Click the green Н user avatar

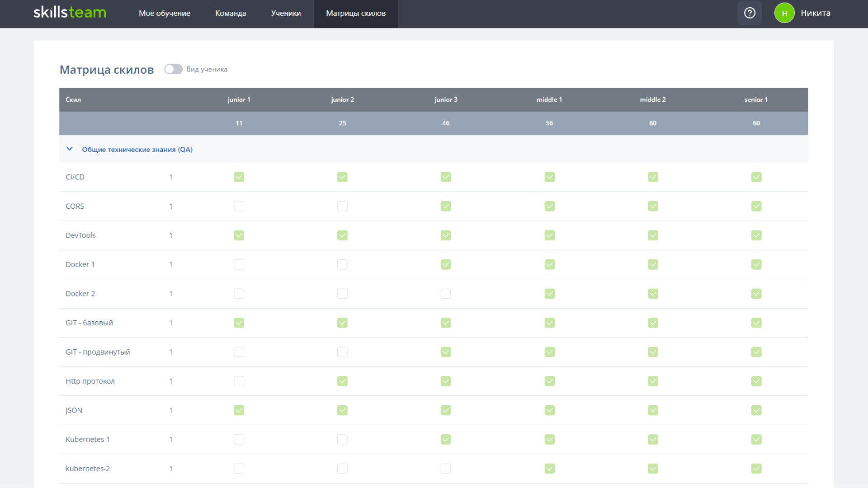[784, 13]
